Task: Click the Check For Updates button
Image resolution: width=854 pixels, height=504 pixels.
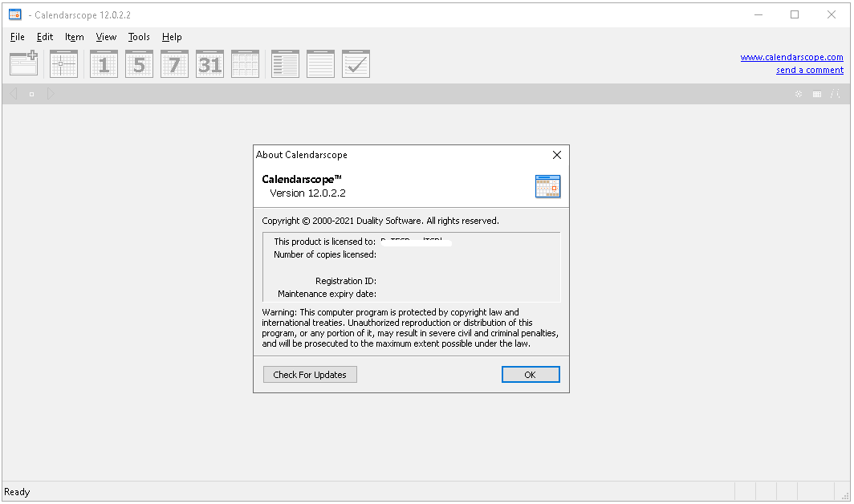Action: tap(310, 374)
